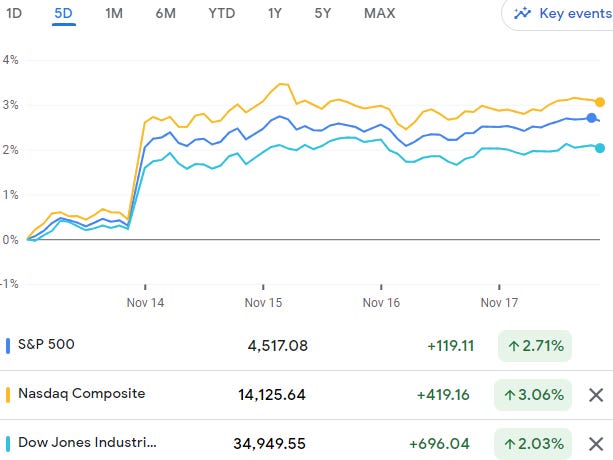Switch to the 1D time range tab
This screenshot has width=613, height=460.
click(x=14, y=13)
